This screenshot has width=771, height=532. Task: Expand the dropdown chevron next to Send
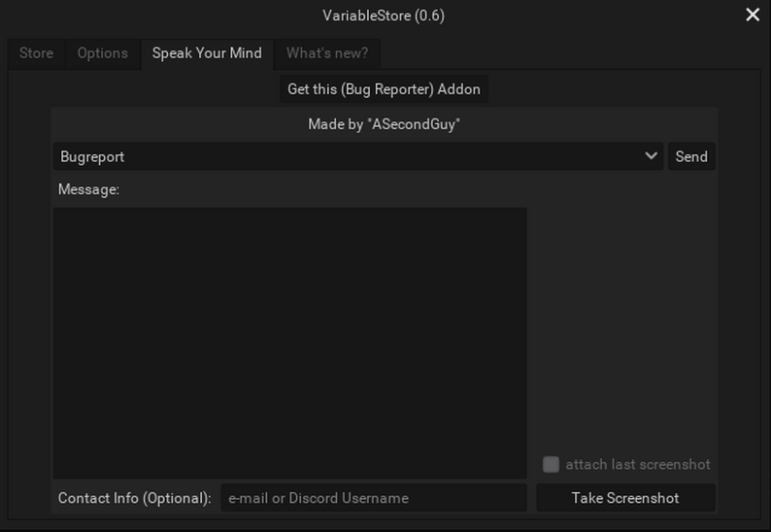click(x=651, y=156)
